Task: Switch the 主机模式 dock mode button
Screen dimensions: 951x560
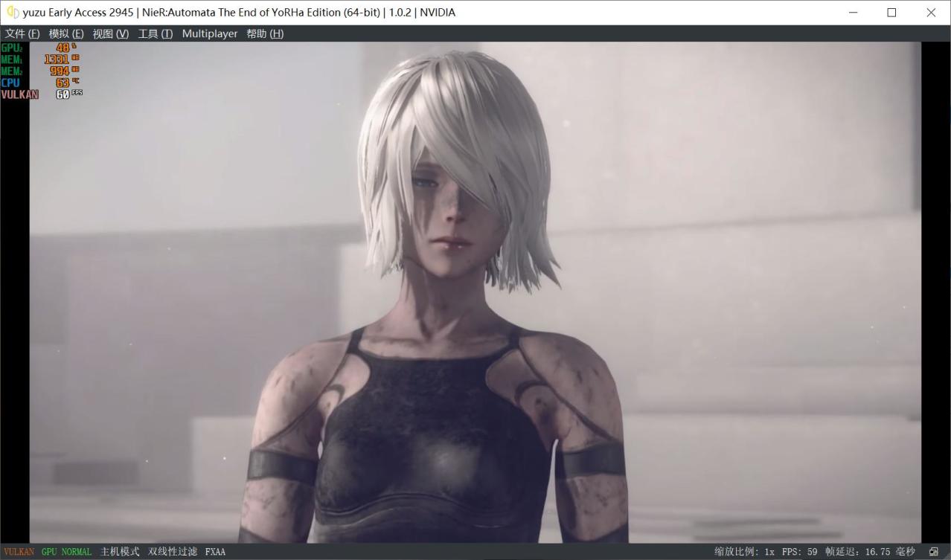Action: 120,552
